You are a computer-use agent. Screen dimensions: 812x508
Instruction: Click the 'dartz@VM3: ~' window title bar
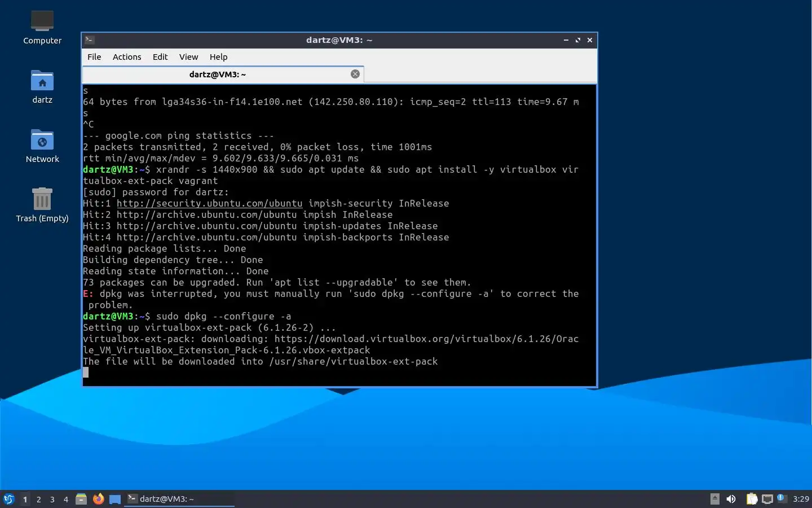339,40
